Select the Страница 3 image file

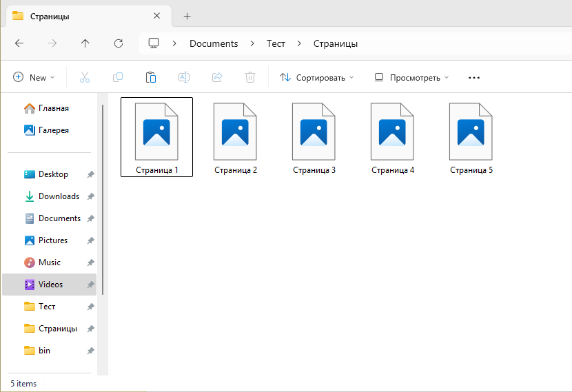[x=314, y=136]
